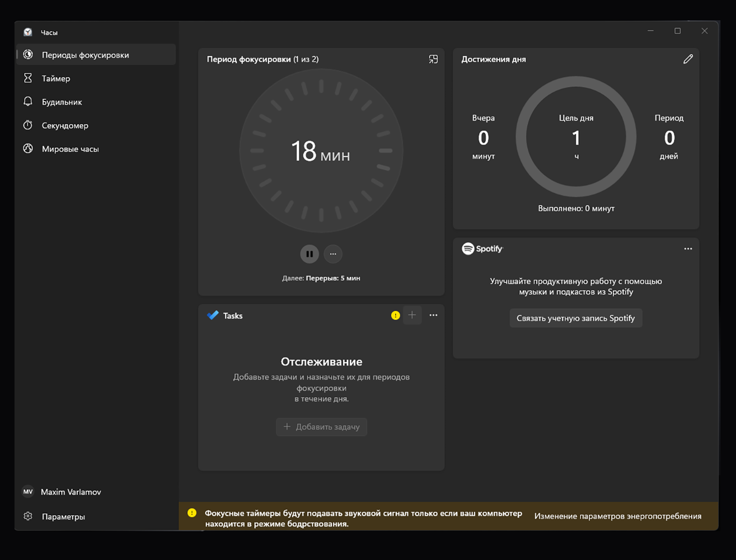Viewport: 736px width, 560px height.
Task: Open Tasks card more options menu
Action: [433, 315]
